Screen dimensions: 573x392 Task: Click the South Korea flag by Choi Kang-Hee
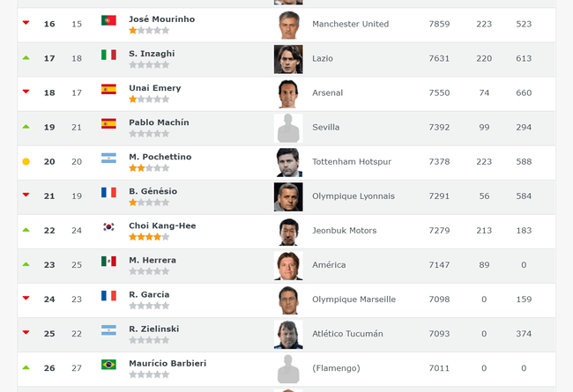click(x=108, y=227)
